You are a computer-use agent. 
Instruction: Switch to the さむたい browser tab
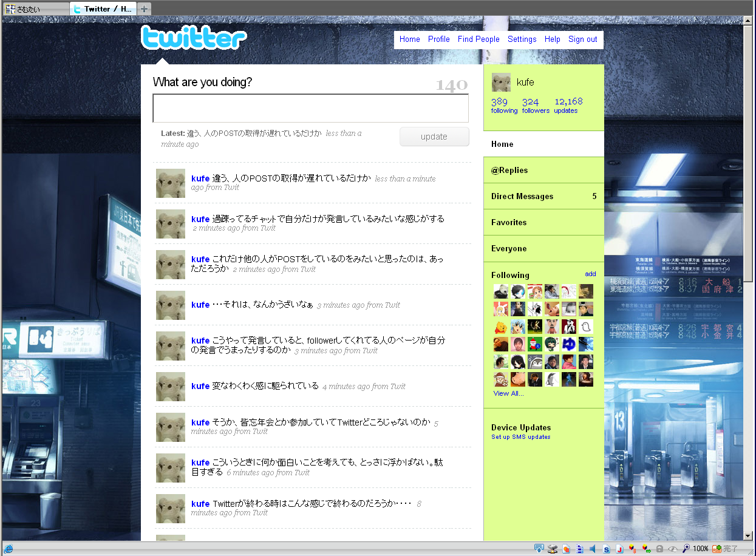pyautogui.click(x=35, y=9)
